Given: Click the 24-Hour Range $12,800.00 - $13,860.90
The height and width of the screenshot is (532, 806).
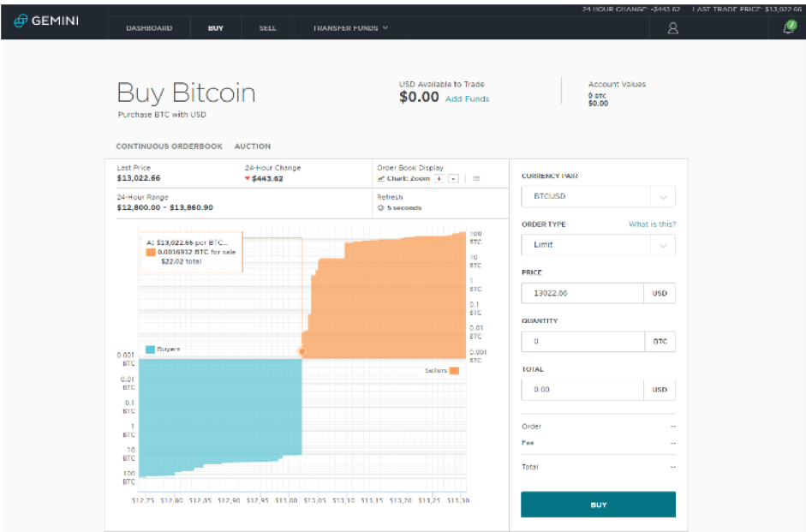Looking at the screenshot, I should click(165, 207).
